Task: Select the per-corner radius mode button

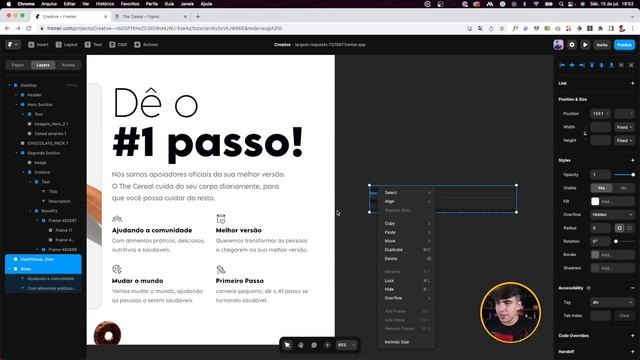Action: [629, 228]
